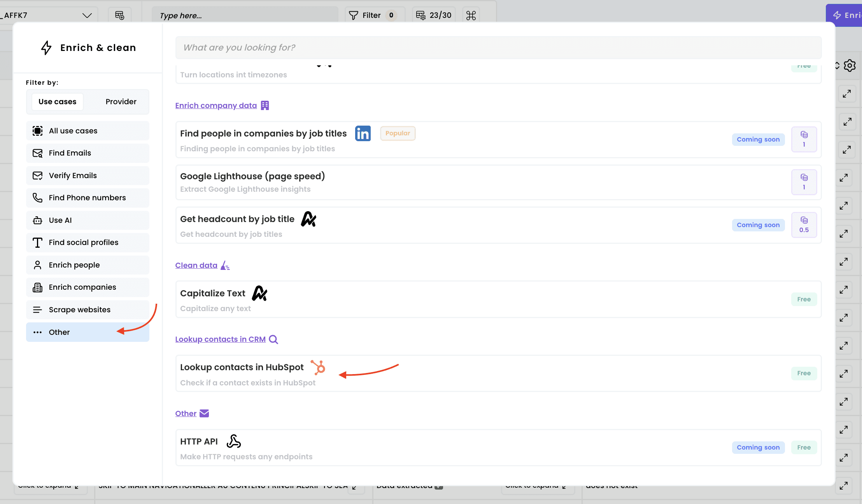Click the LinkedIn icon on job titles row
862x504 pixels.
point(363,133)
